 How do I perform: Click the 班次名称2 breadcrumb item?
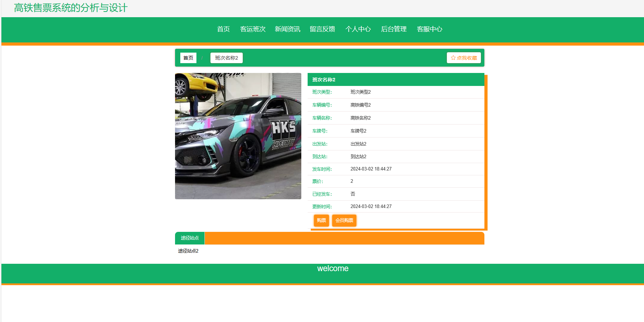227,58
